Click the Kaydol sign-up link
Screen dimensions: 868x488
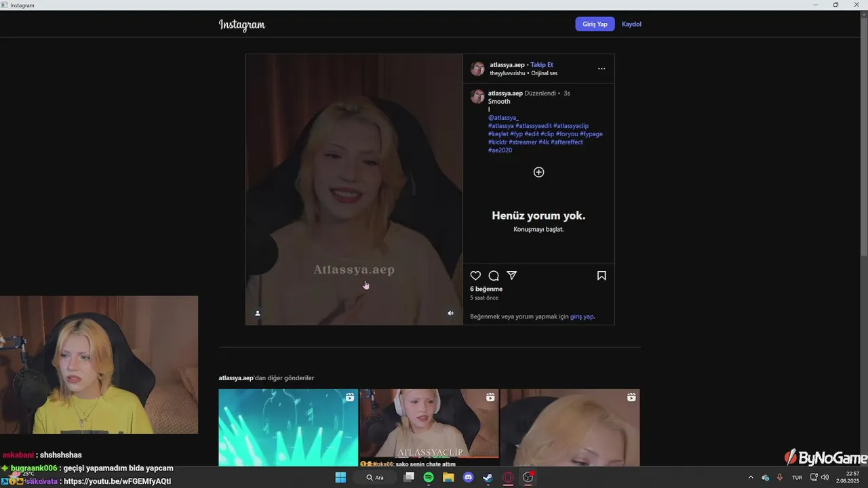click(x=631, y=24)
